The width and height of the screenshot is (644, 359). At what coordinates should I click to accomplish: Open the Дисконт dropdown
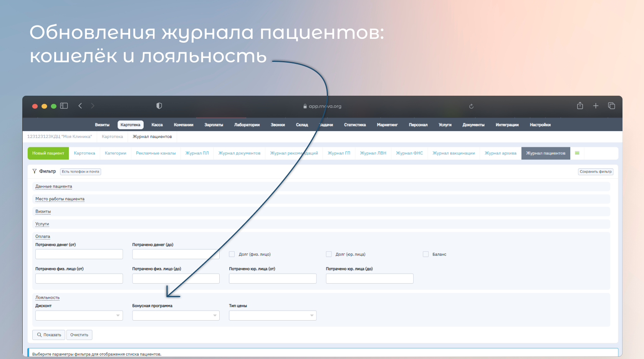79,316
